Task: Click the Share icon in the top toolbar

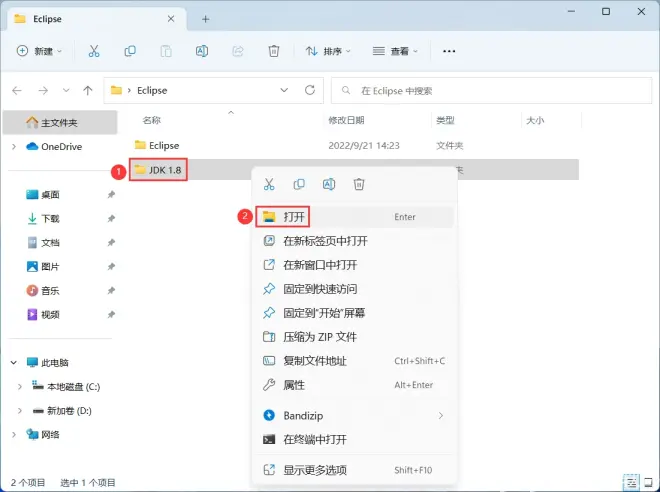Action: coord(238,51)
